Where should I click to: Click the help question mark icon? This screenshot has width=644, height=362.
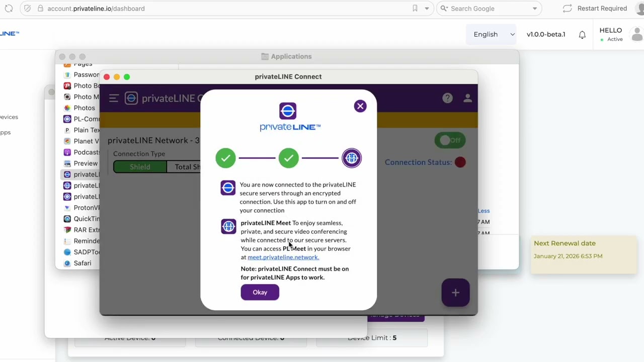click(x=447, y=98)
